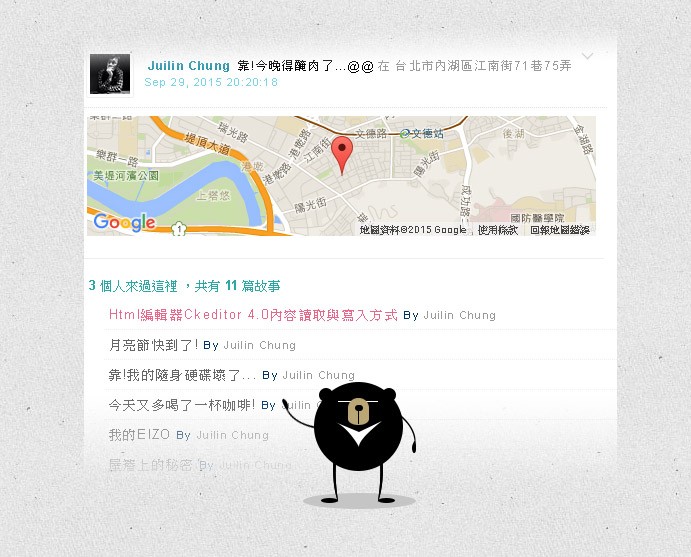Click author name beside 月亮節快到了
Screen dimensions: 691x557
(260, 345)
